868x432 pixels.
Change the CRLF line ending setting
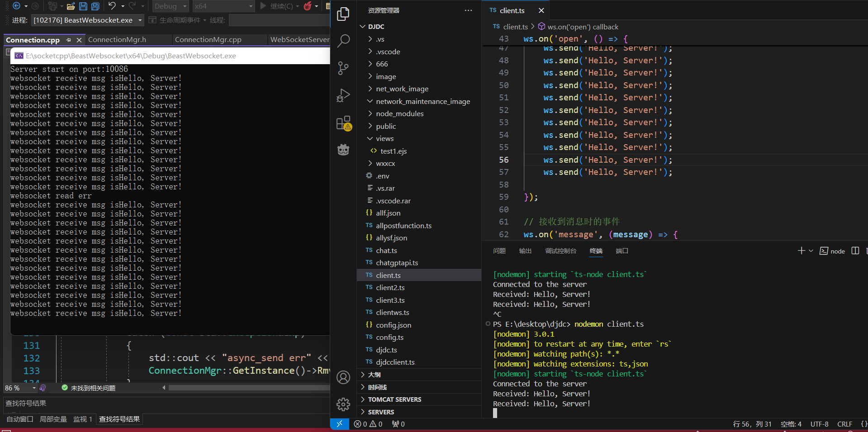[x=844, y=424]
